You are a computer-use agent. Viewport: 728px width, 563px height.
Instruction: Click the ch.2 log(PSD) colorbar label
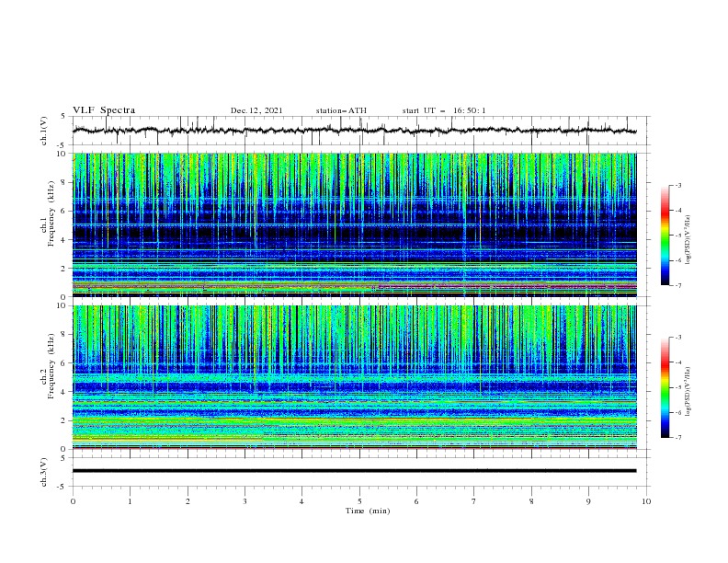(688, 392)
